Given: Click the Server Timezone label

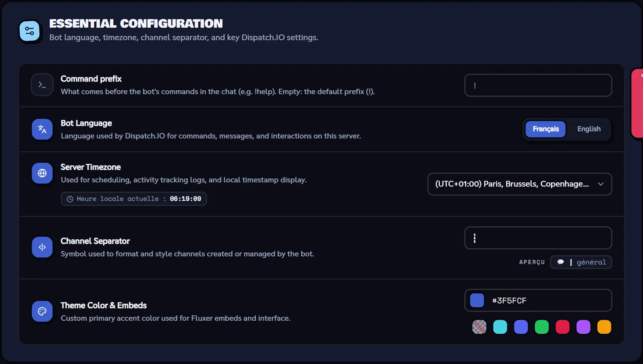Looking at the screenshot, I should point(90,167).
